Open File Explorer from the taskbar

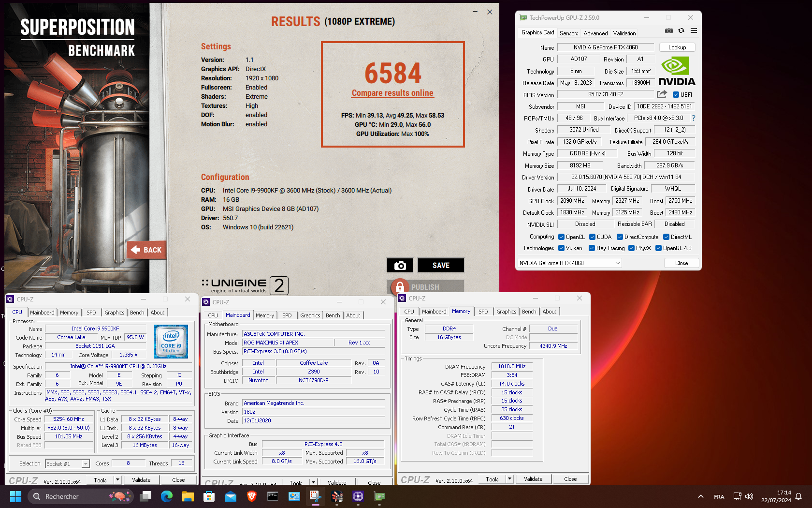(x=188, y=496)
